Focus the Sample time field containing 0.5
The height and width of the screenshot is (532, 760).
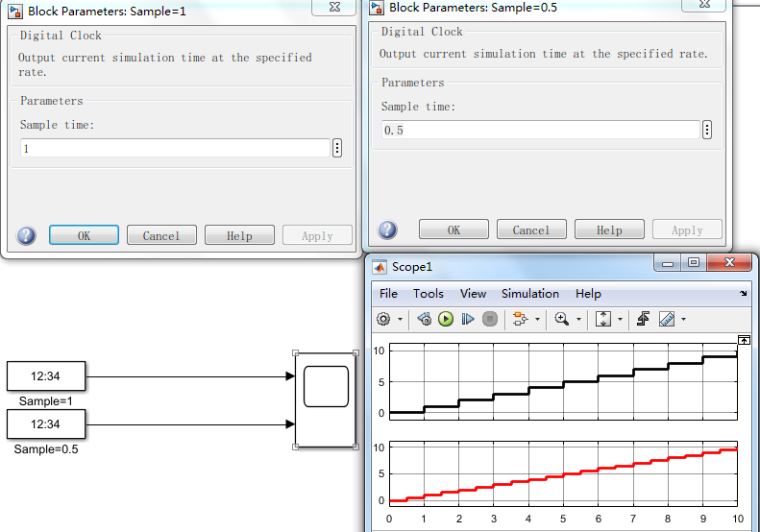pos(541,130)
